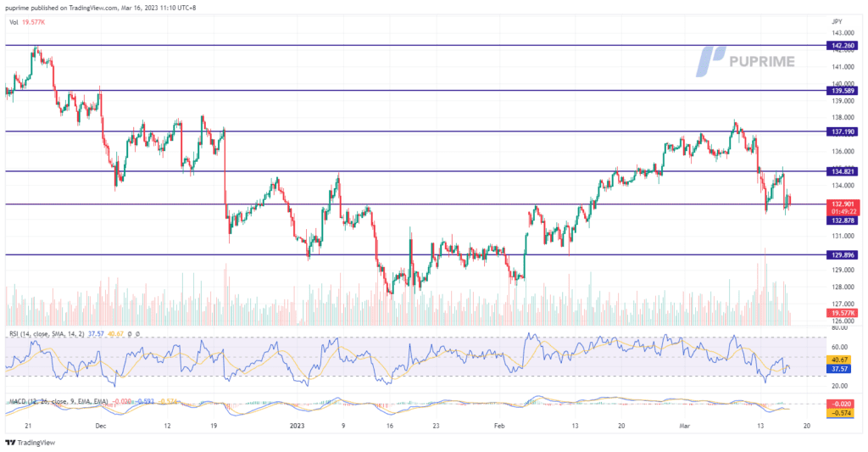This screenshot has height=452, width=868.
Task: Click the 2023 label on time axis
Action: click(x=297, y=426)
